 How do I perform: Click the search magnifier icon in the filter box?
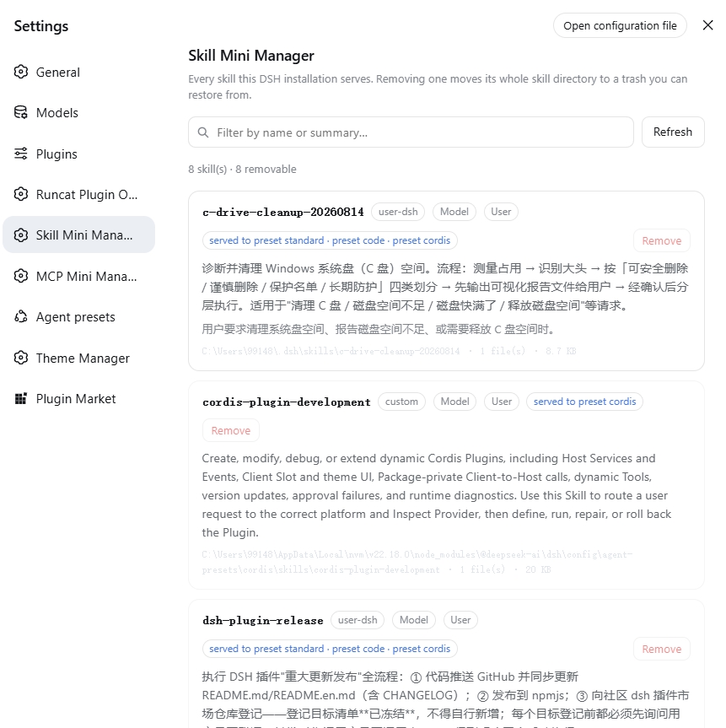click(203, 132)
